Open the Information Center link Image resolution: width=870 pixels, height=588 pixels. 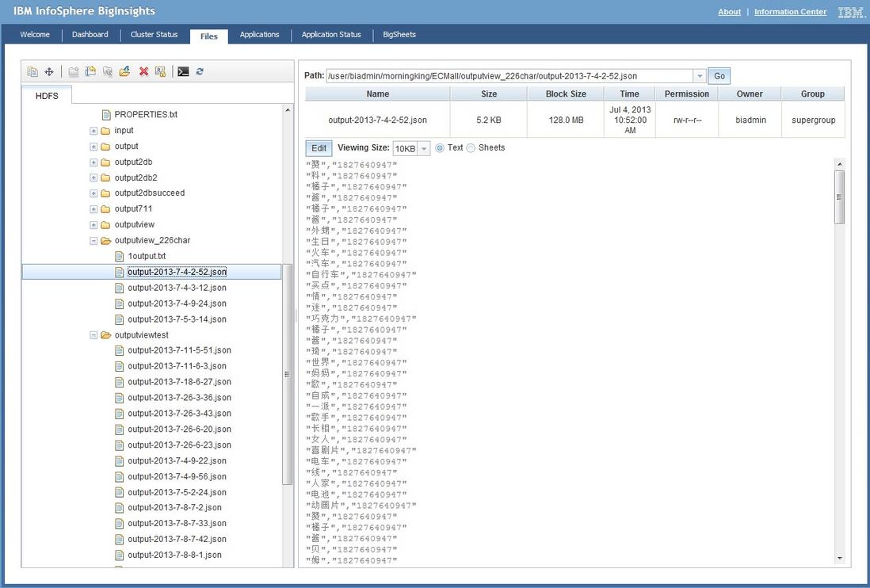point(790,12)
